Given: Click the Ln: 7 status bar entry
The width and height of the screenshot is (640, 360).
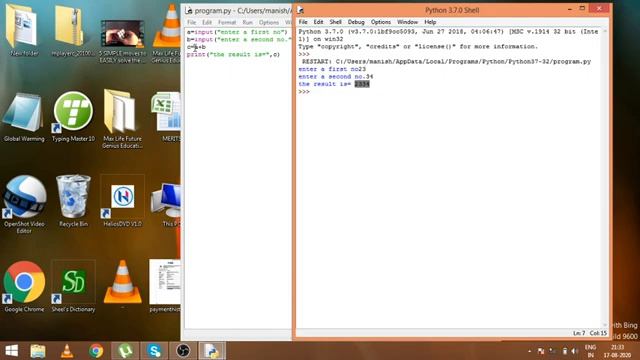Looking at the screenshot, I should (x=579, y=333).
